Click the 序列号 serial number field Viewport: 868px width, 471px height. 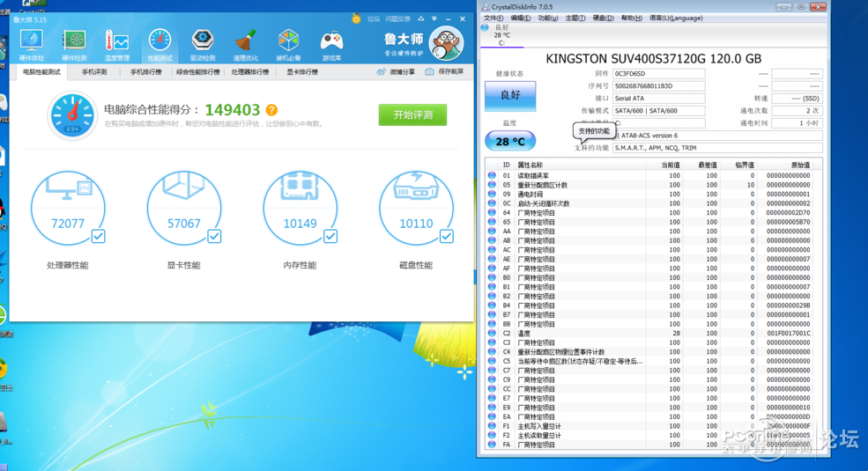659,86
